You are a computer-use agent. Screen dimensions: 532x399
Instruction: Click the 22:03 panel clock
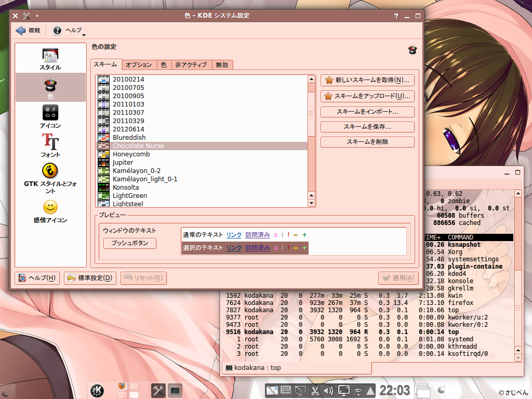tap(395, 391)
